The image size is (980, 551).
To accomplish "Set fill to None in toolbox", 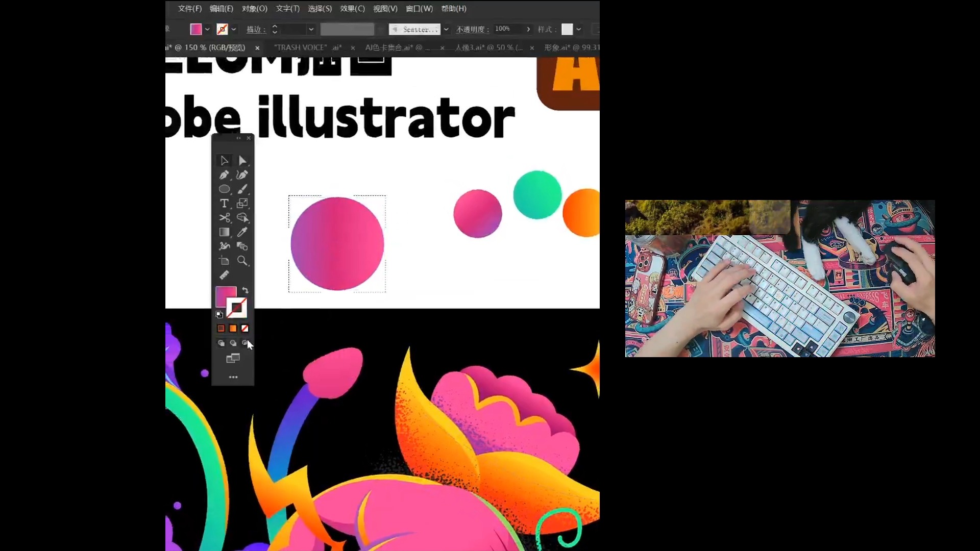I will point(245,329).
